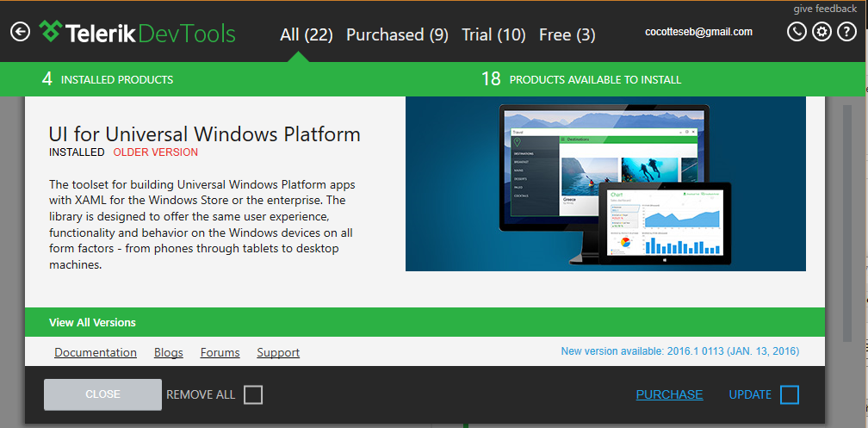Viewport: 868px width, 428px height.
Task: Switch to the Purchased (9) tab
Action: (397, 35)
